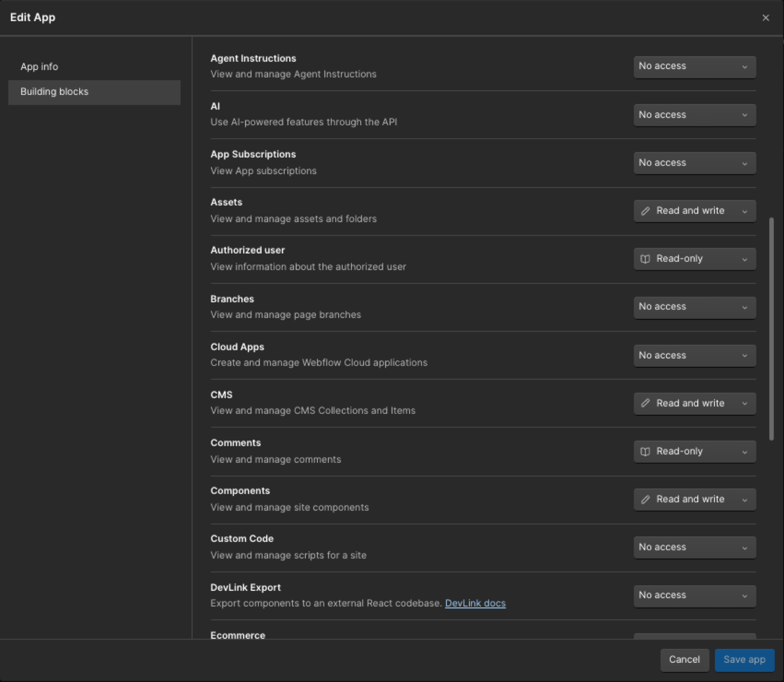Viewport: 784px width, 682px height.
Task: Close the Edit App dialog
Action: (x=765, y=18)
